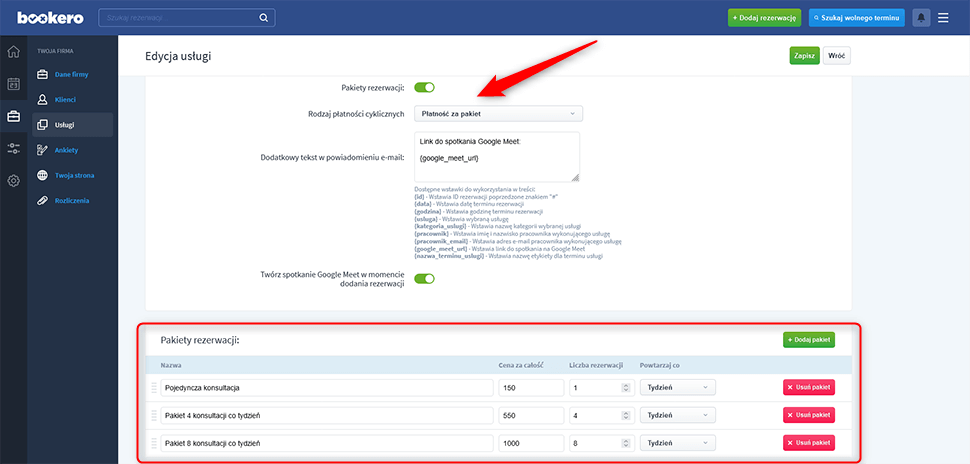The width and height of the screenshot is (970, 464).
Task: Click name field Pojedyncza konsultacja
Action: tap(327, 387)
